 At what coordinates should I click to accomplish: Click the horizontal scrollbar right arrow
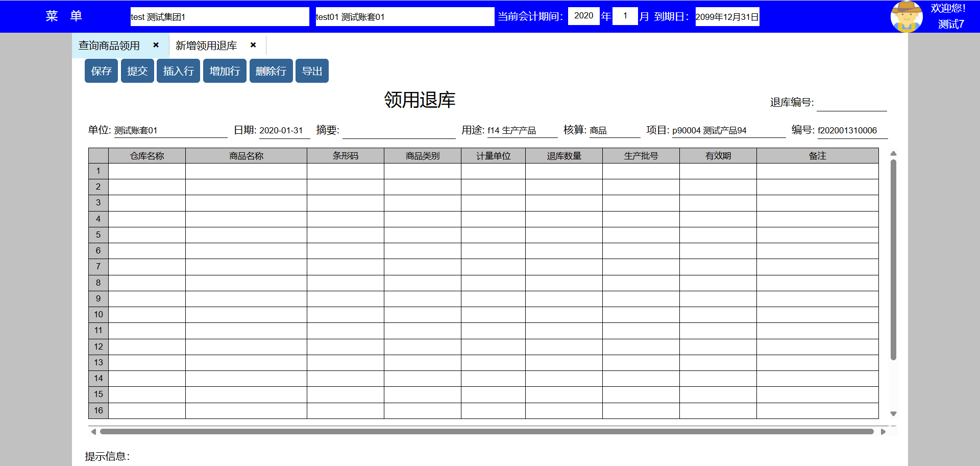click(x=883, y=432)
